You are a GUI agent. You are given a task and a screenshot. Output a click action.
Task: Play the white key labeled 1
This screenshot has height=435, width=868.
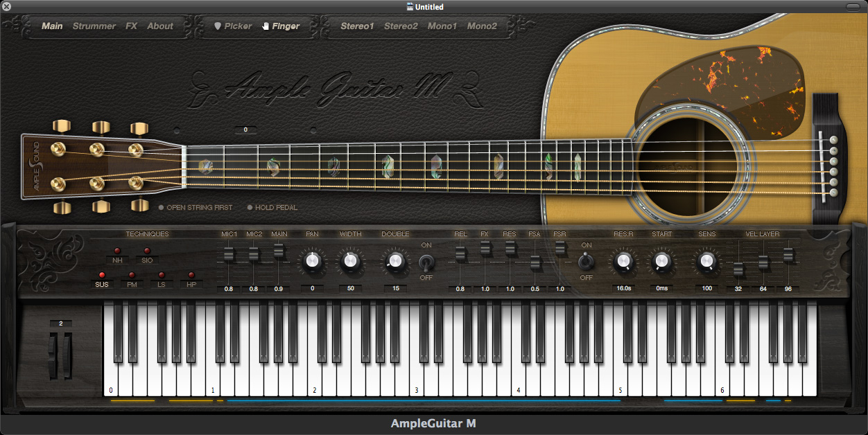click(x=212, y=380)
